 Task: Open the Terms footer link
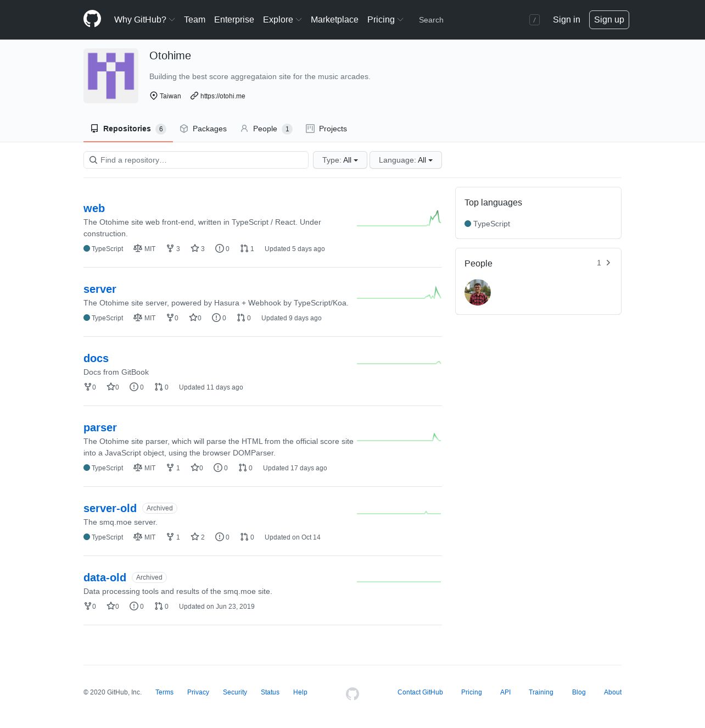click(x=164, y=692)
